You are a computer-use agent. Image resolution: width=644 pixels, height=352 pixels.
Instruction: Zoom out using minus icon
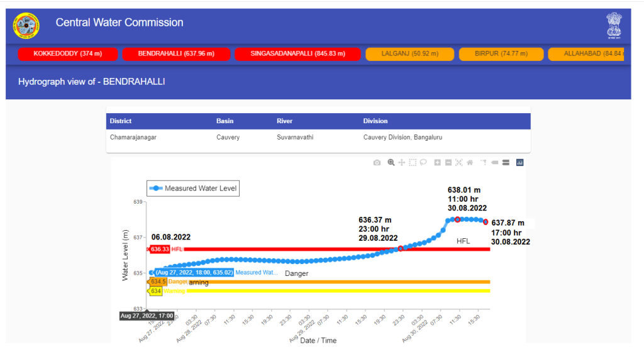(x=448, y=163)
